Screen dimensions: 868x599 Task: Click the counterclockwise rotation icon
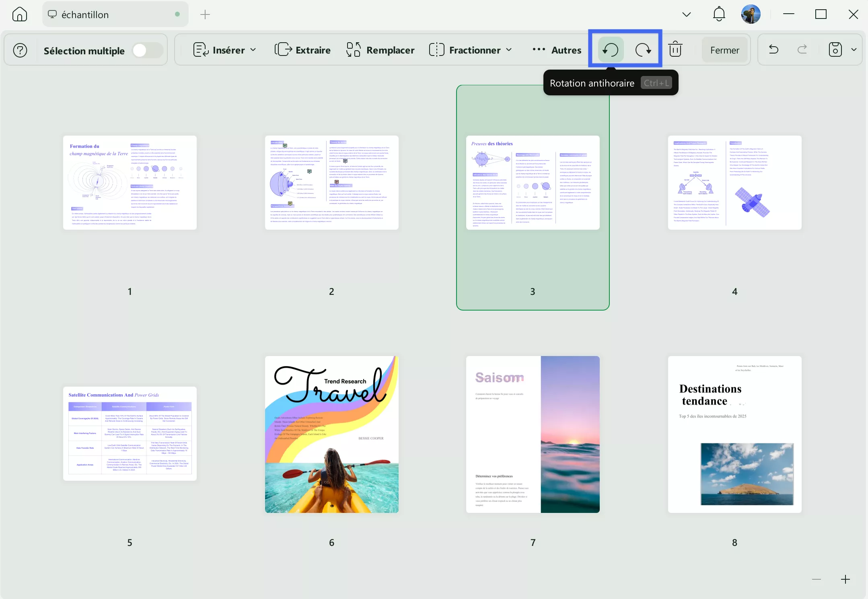point(610,50)
